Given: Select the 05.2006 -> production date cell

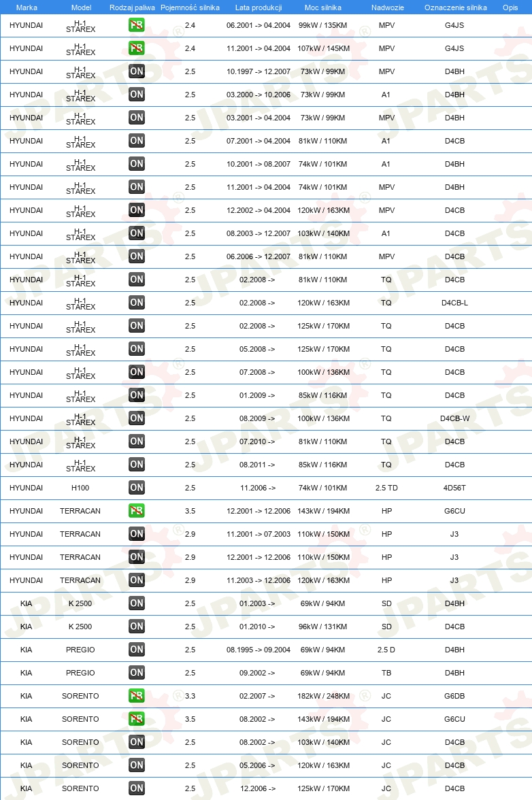Looking at the screenshot, I should coord(257,765).
